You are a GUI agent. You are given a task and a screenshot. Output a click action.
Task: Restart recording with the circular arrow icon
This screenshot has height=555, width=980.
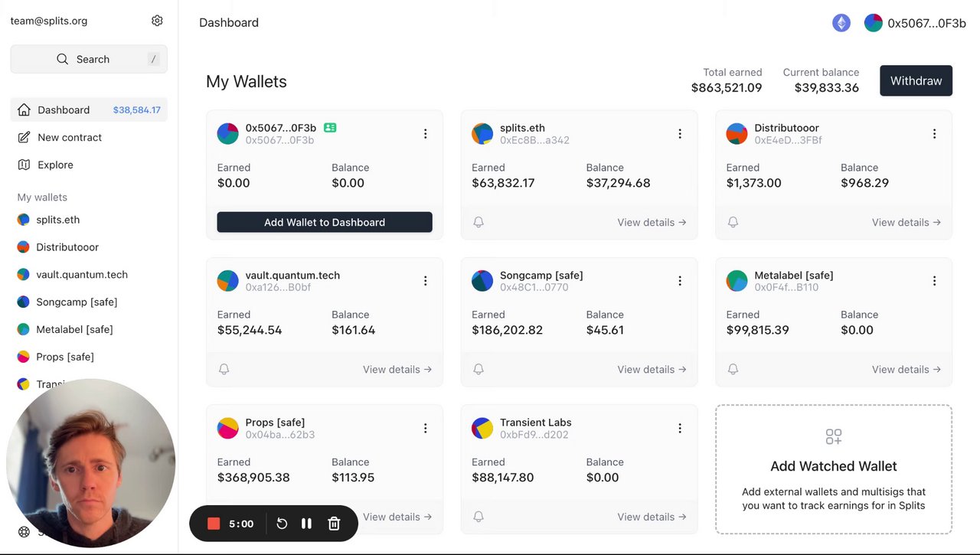[x=282, y=524]
